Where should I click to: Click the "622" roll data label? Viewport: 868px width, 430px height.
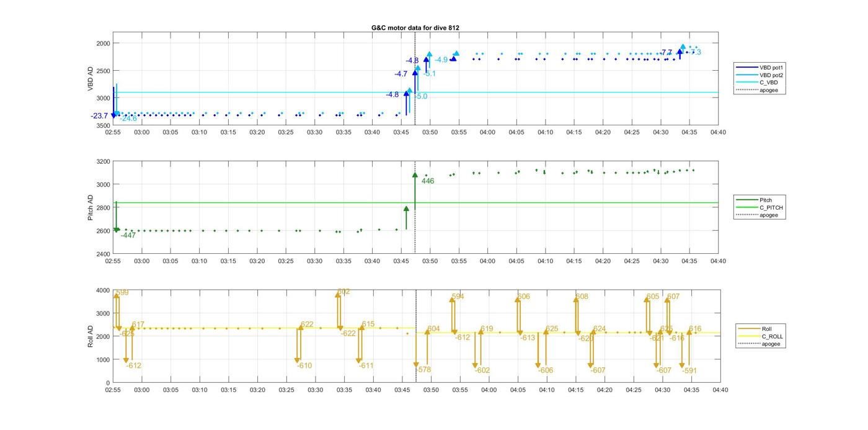tap(307, 325)
